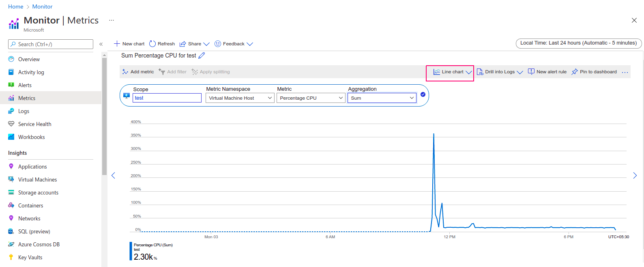Open the more options ellipsis beside title
Image resolution: width=644 pixels, height=267 pixels.
112,20
